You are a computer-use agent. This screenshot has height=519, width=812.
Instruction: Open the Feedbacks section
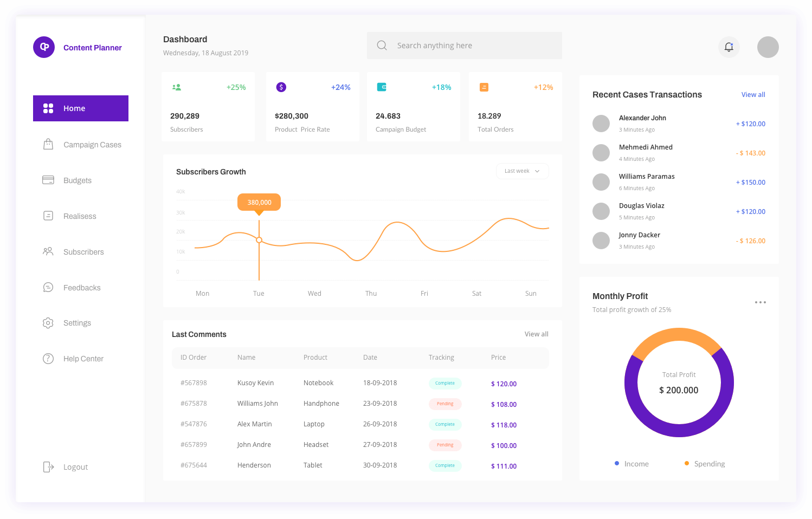82,288
